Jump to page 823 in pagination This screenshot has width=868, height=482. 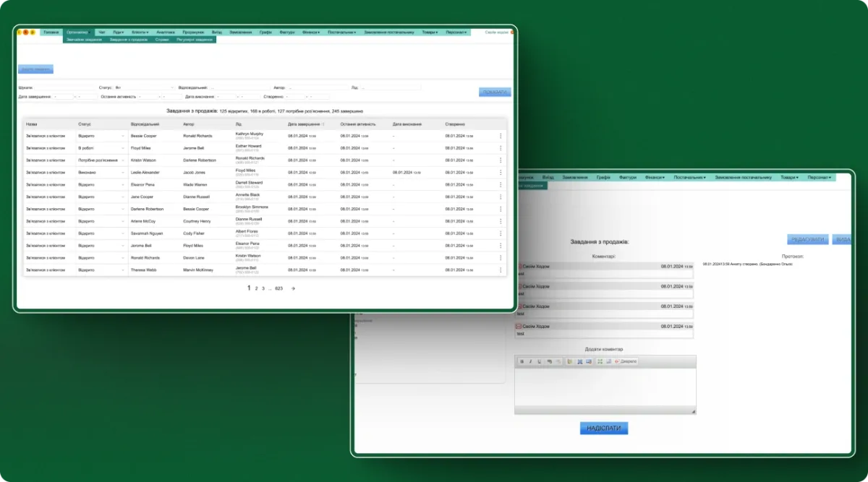[x=279, y=288]
